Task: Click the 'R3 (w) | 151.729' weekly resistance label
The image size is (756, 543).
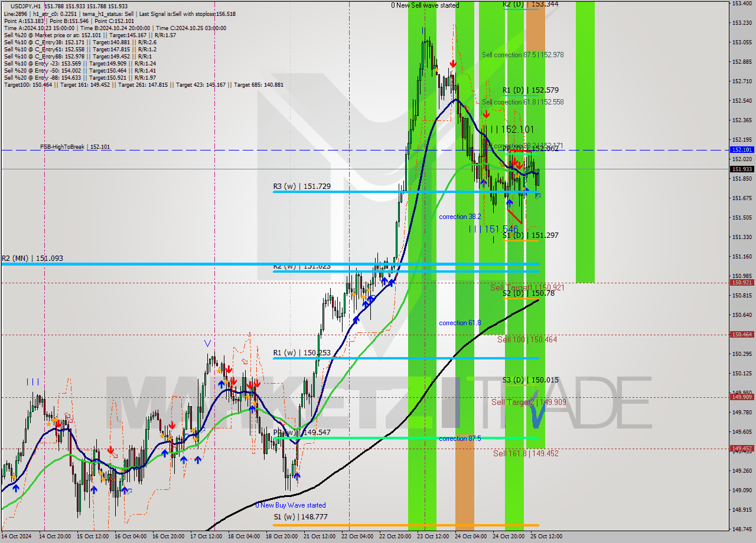Action: (302, 187)
